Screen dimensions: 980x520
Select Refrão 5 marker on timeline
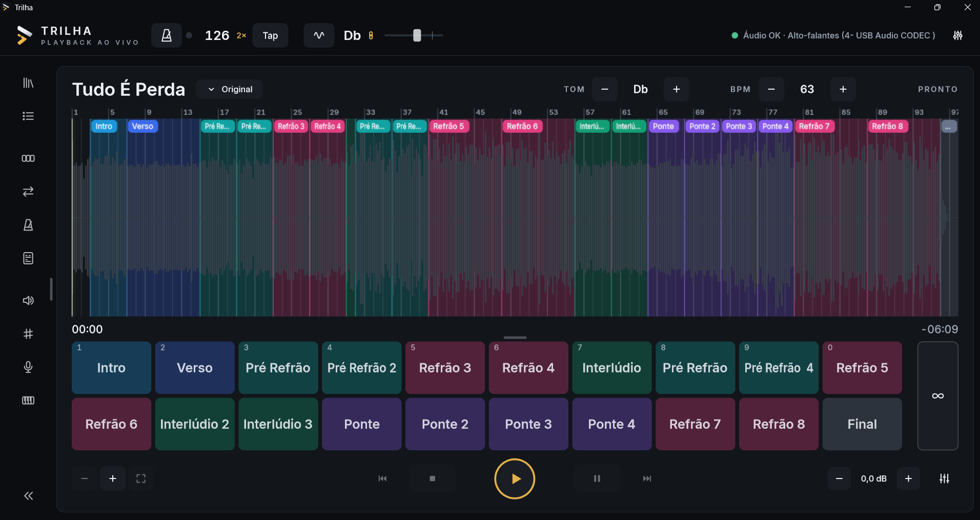click(449, 126)
